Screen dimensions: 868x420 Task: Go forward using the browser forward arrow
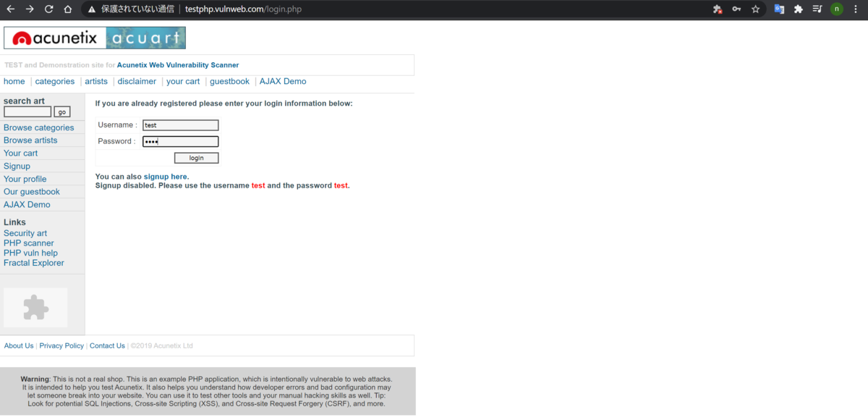(30, 9)
